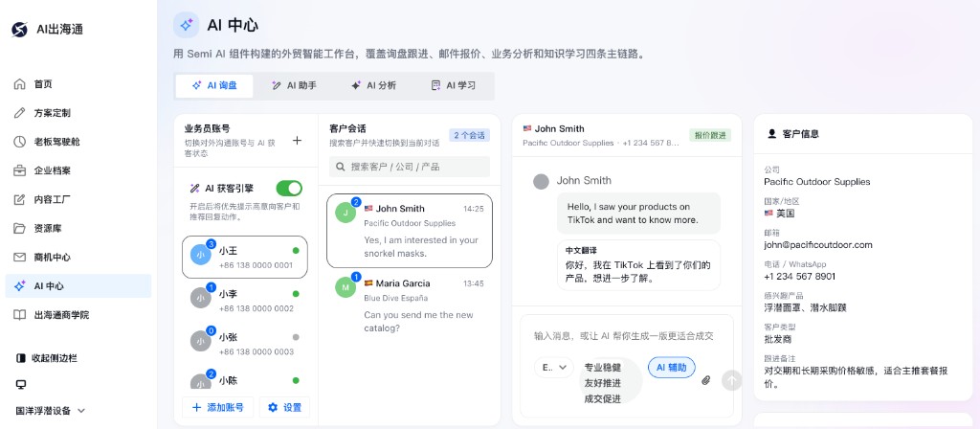Click the 浮潜面罩、潜水脚蹼 product interest
The image size is (980, 429).
click(x=805, y=307)
